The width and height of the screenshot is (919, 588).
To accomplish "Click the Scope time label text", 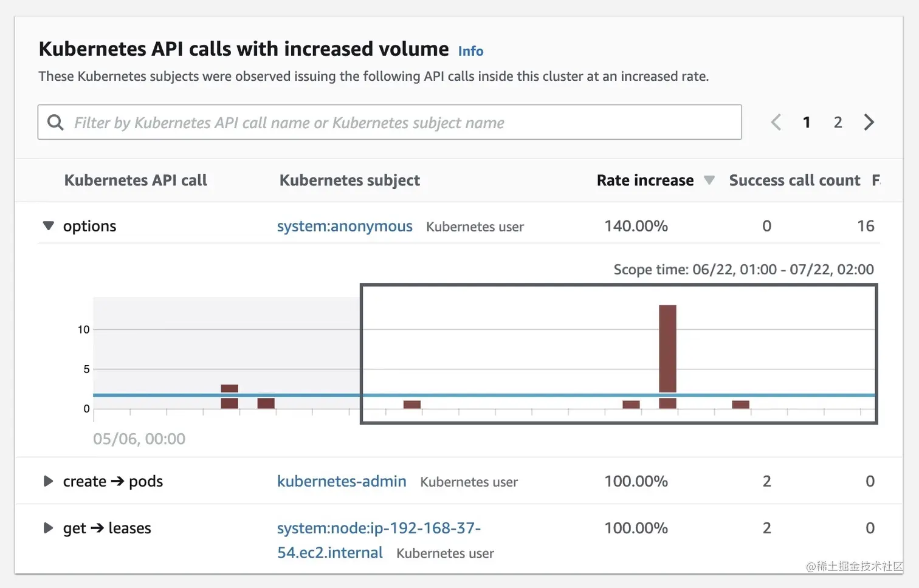I will point(743,269).
